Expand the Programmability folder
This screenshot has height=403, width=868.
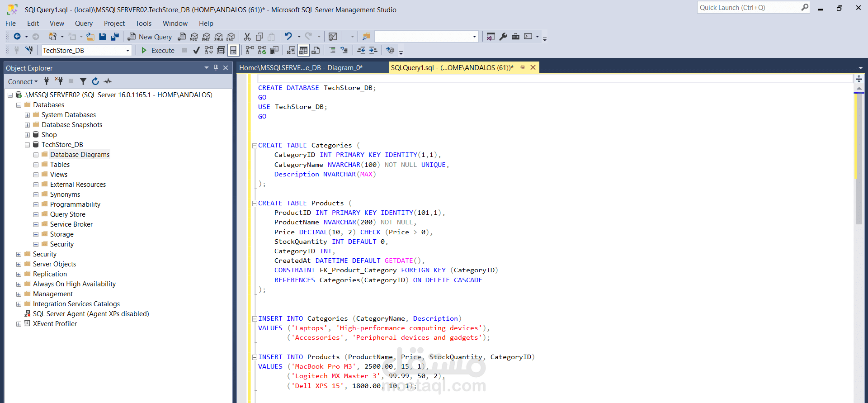point(36,204)
